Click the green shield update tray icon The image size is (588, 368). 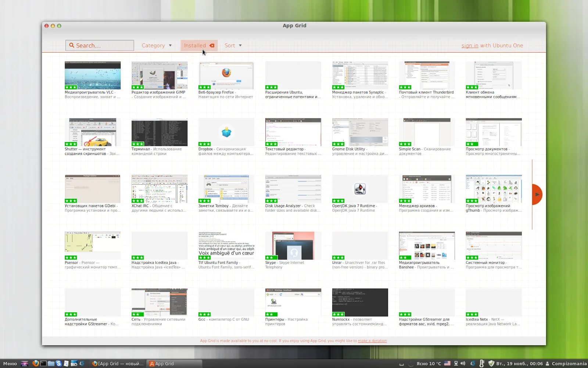pyautogui.click(x=491, y=364)
